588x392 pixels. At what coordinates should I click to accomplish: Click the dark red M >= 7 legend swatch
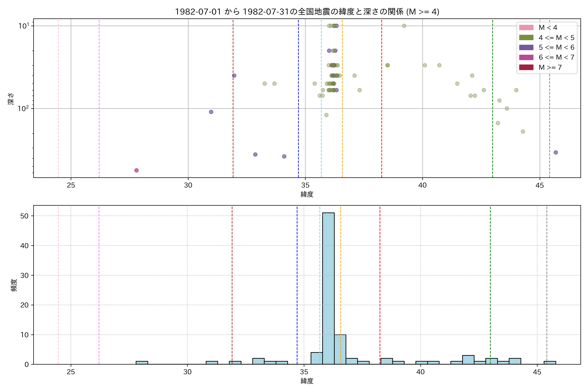526,67
